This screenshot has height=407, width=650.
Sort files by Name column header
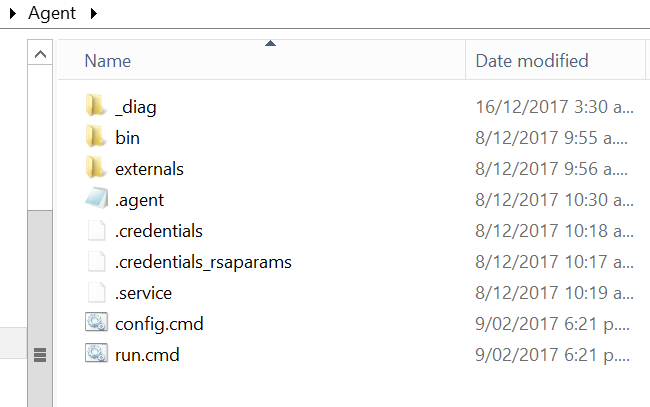[x=108, y=61]
